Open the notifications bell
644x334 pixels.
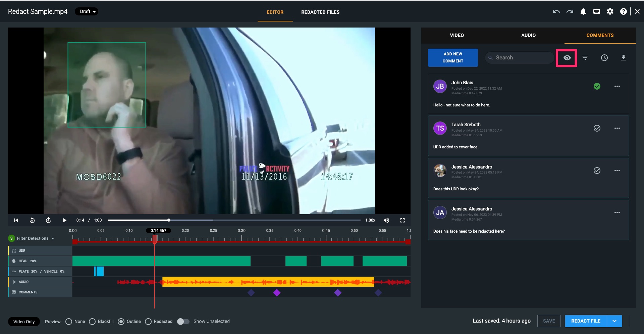[583, 12]
